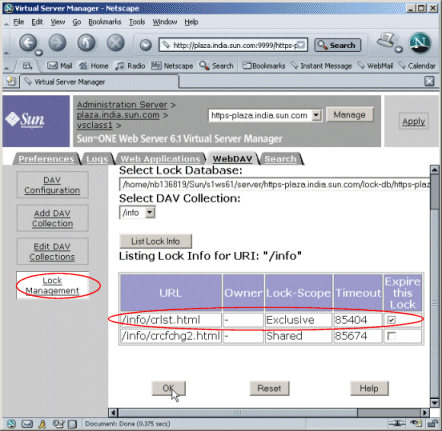Open the plaza.india.sun.com breadcrumb link
Viewport: 442px width, 431px height.
pos(118,115)
